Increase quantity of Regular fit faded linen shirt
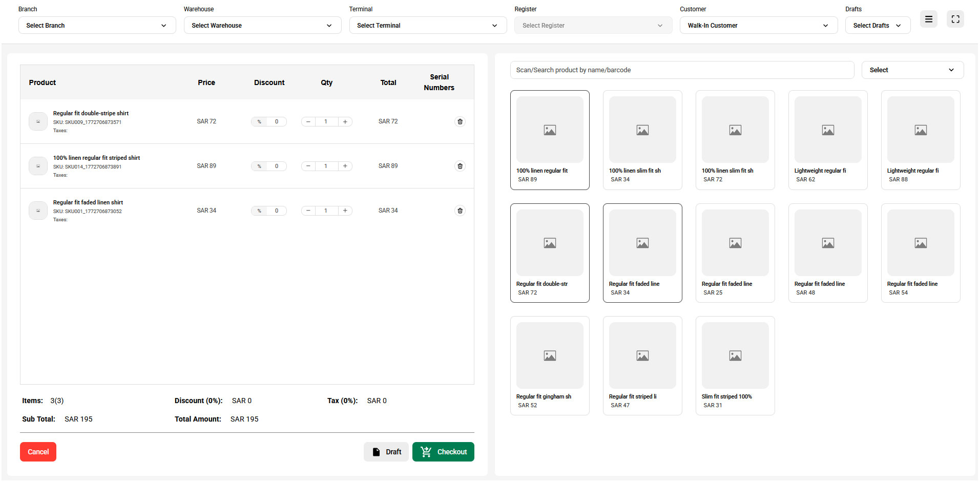The width and height of the screenshot is (980, 482). coord(345,211)
